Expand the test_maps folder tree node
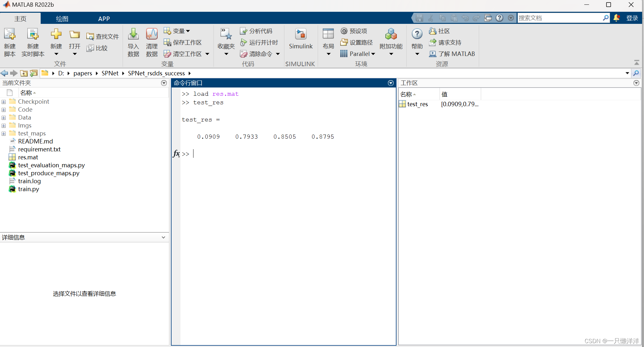 click(4, 134)
